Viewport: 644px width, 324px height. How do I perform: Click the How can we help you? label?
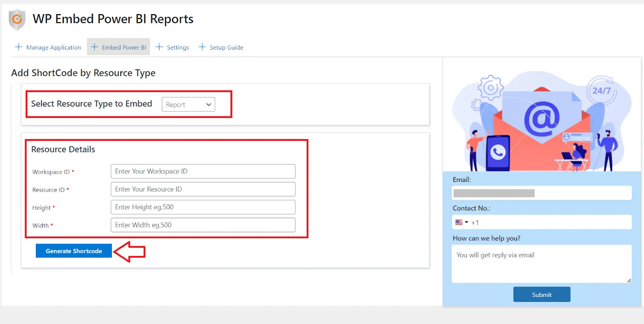click(x=486, y=238)
